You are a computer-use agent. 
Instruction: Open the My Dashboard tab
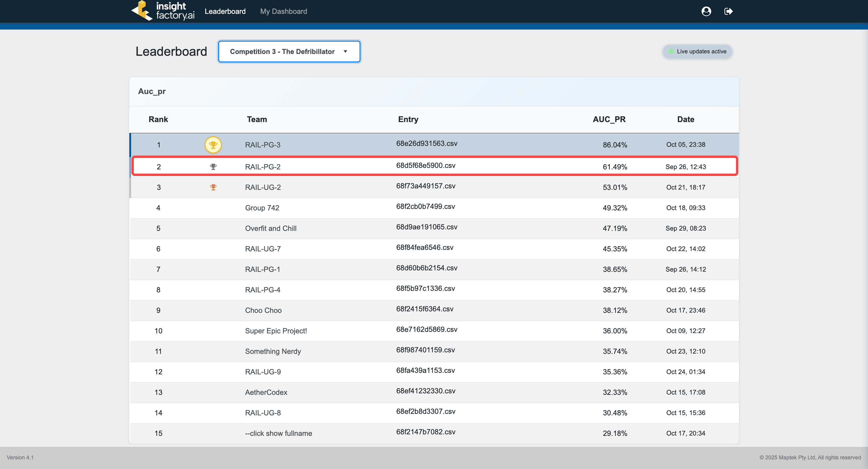[283, 11]
